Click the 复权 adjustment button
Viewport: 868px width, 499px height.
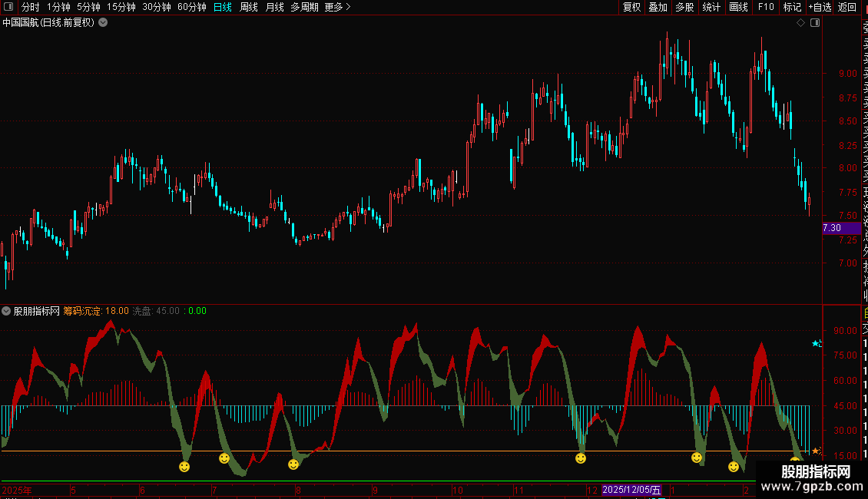631,7
